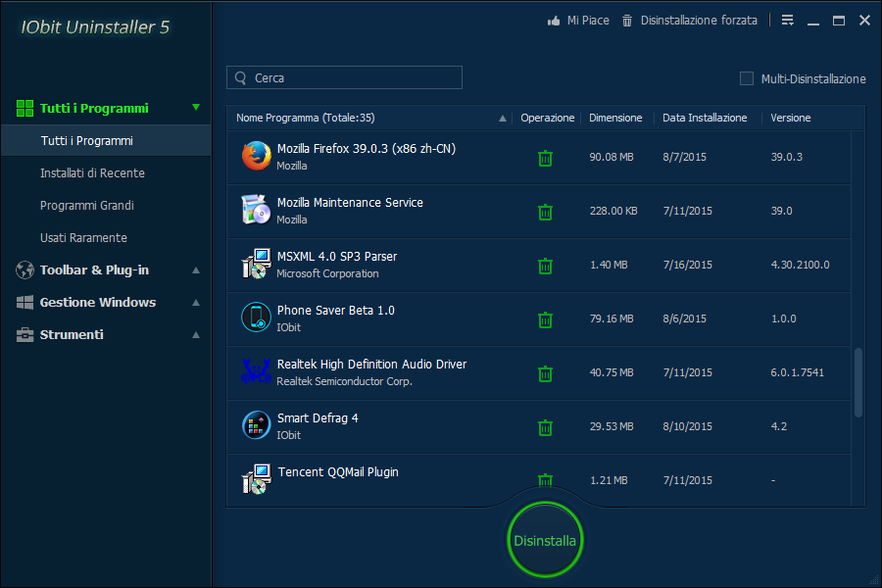Click trash icon for Mozilla Maintenance Service
Screen dimensions: 882x588
(546, 212)
